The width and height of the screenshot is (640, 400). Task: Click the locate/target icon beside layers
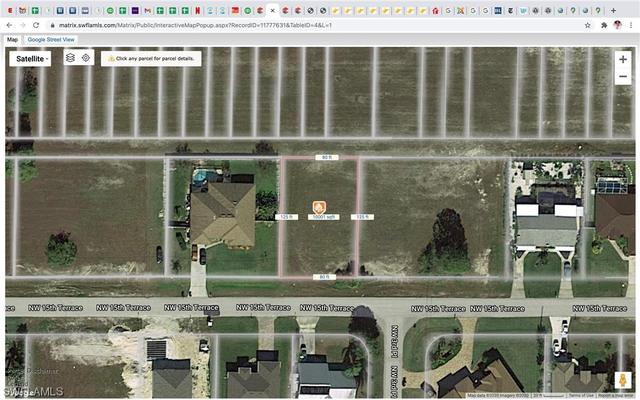point(86,58)
